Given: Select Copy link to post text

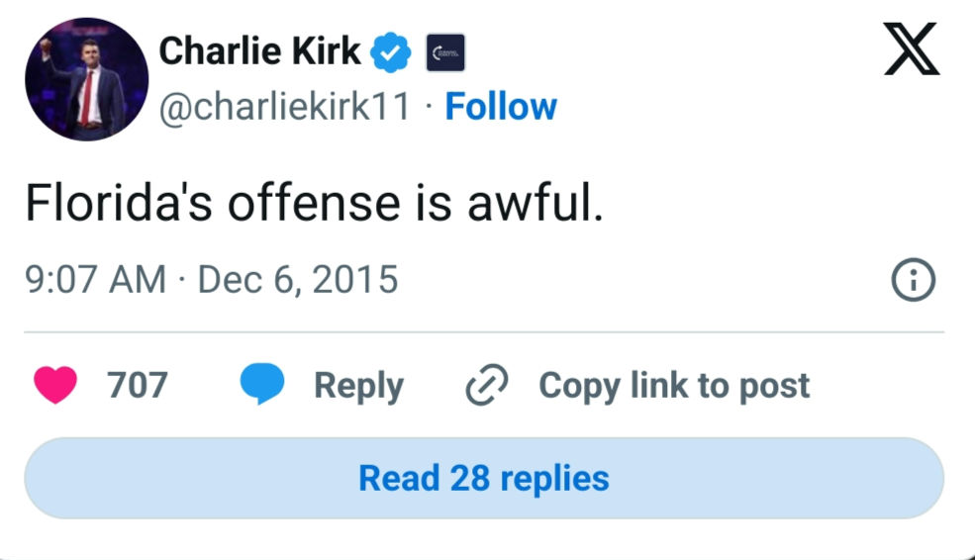Looking at the screenshot, I should (x=674, y=386).
